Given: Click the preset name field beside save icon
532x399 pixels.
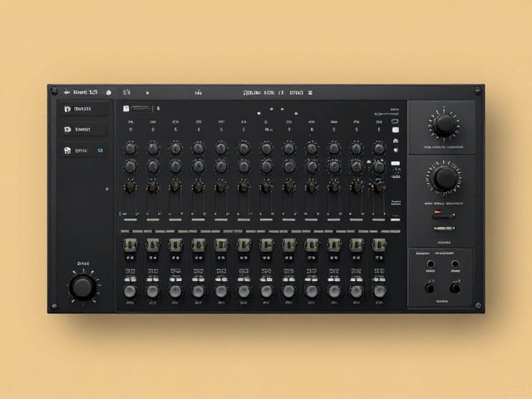Looking at the screenshot, I should click(141, 109).
